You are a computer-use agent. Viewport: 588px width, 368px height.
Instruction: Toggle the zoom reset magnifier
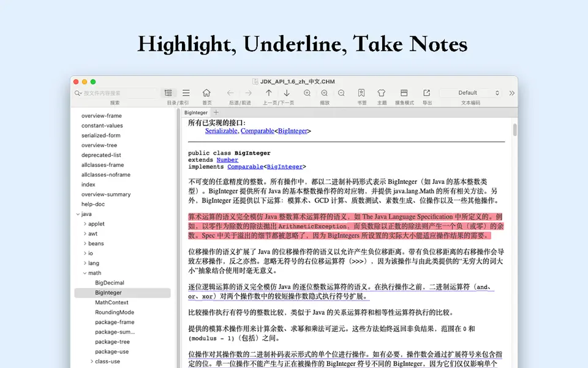(x=324, y=92)
